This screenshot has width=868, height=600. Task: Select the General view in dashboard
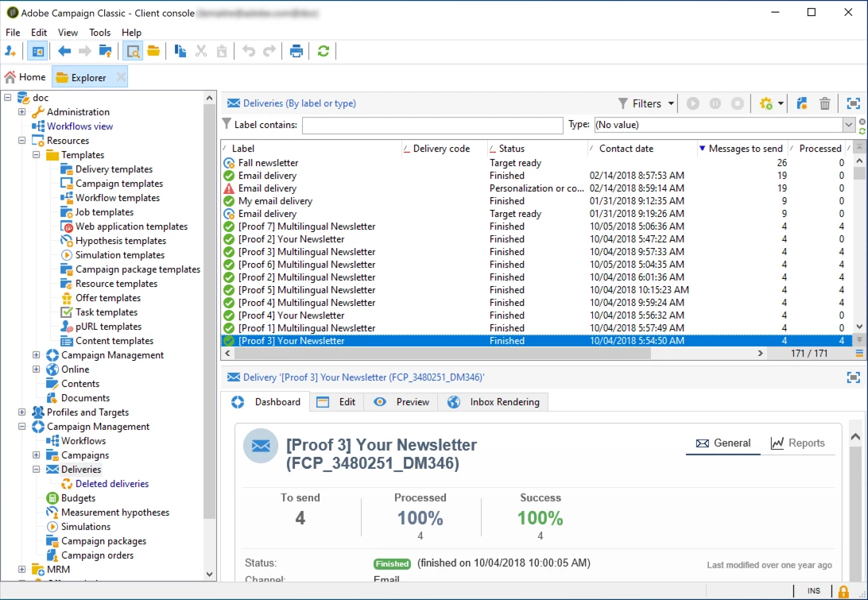click(723, 443)
